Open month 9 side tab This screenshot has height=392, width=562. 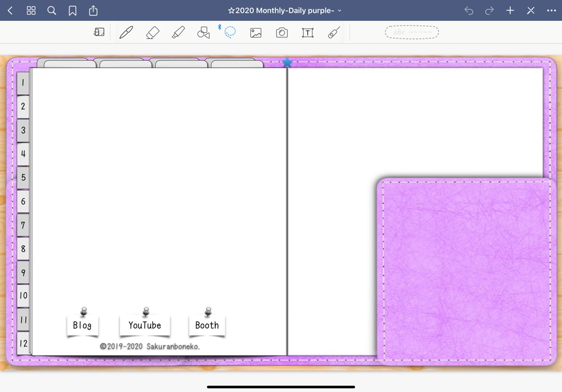[23, 272]
